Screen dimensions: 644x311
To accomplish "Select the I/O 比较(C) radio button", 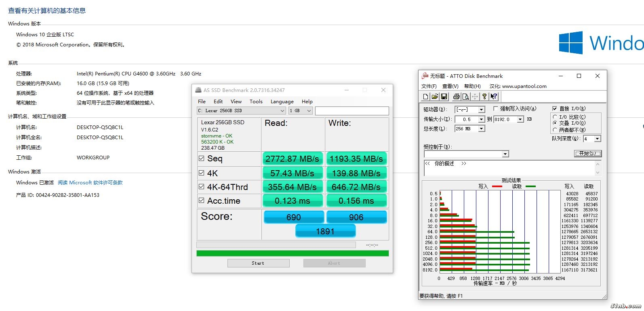I will [x=555, y=117].
